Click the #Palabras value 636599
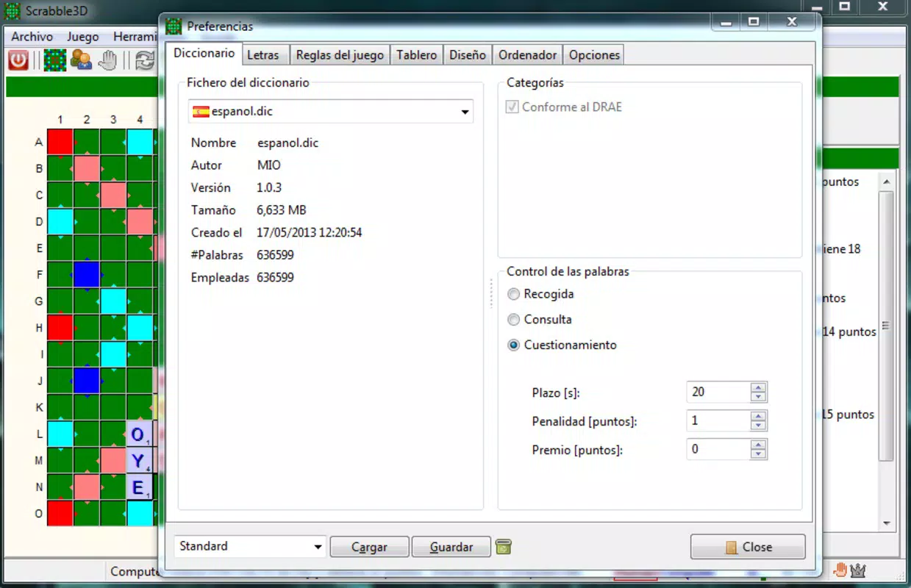 [275, 255]
